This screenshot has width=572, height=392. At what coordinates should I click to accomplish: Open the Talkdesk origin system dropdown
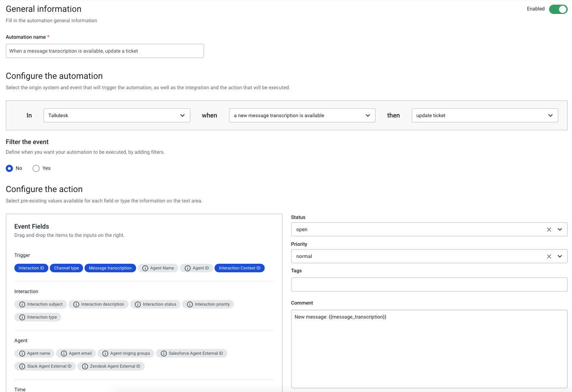pos(117,115)
